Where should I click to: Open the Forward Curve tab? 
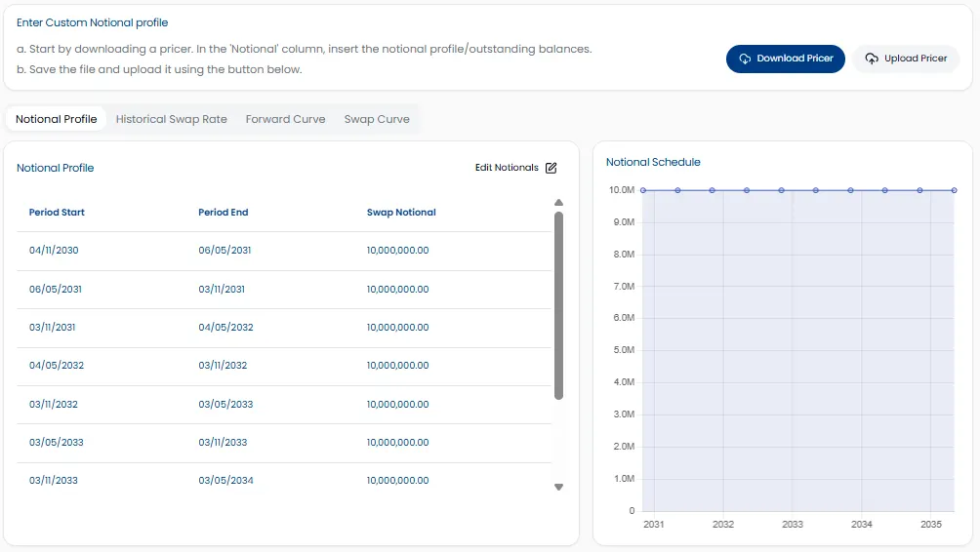click(285, 119)
